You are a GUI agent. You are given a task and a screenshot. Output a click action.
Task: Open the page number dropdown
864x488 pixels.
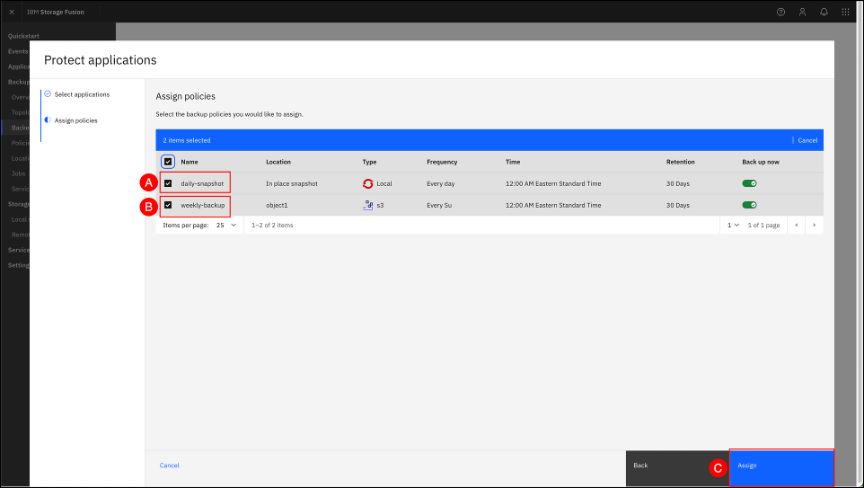[x=732, y=225]
